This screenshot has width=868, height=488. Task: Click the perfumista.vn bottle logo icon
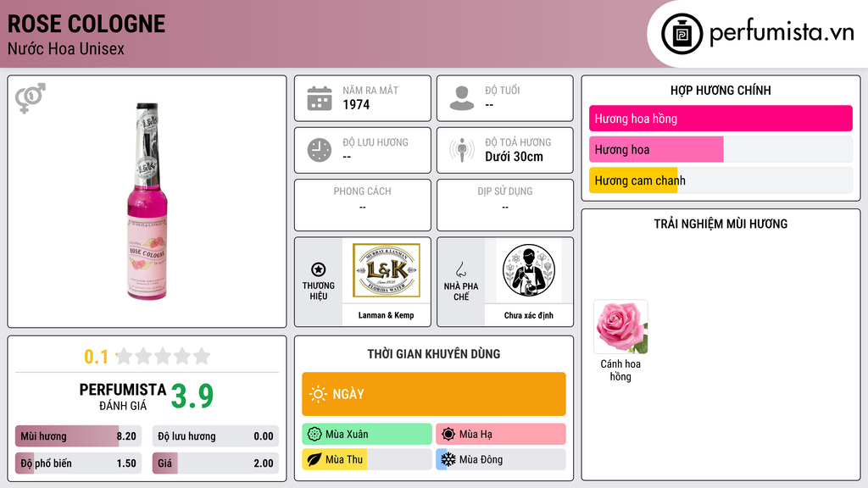pyautogui.click(x=682, y=34)
